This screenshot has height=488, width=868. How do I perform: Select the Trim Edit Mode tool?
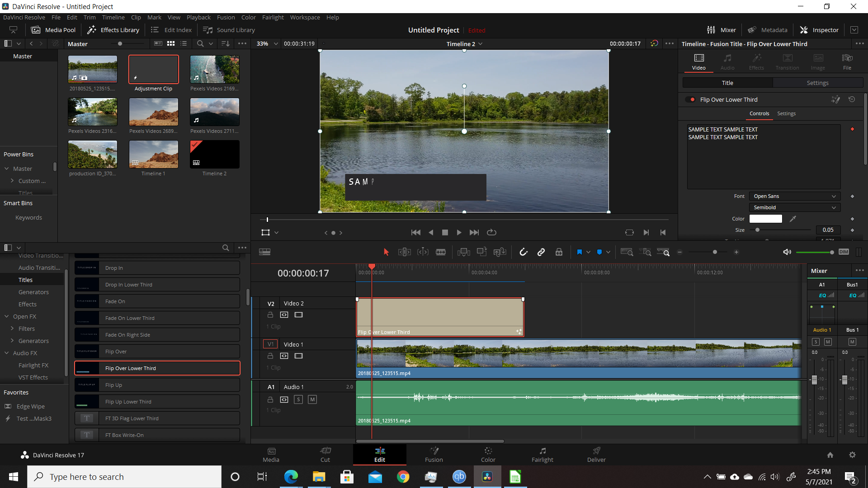pyautogui.click(x=404, y=252)
